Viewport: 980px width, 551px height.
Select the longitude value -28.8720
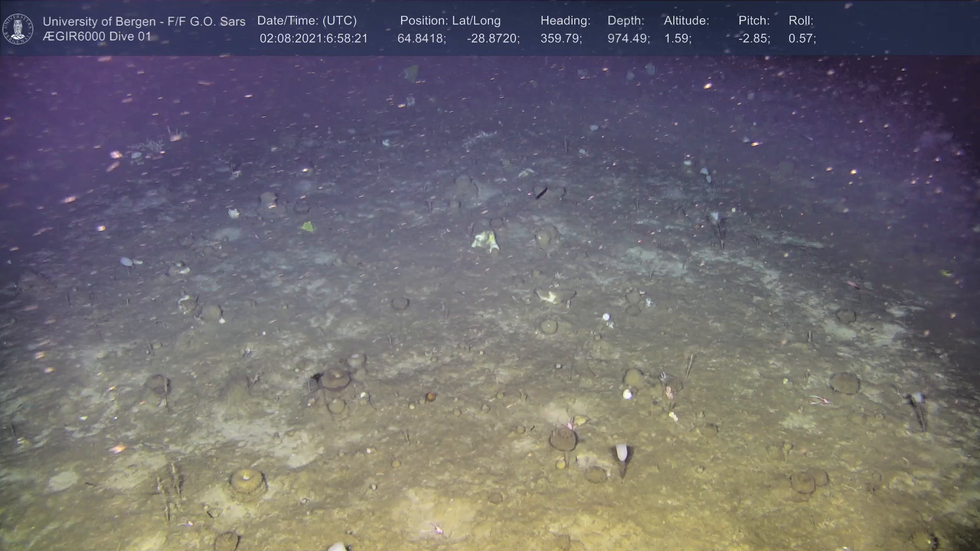point(493,39)
